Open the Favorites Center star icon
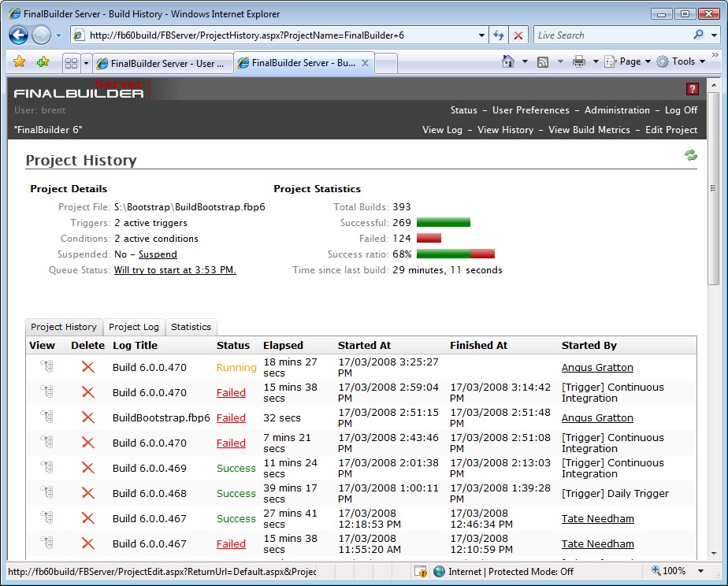The width and height of the screenshot is (728, 586). [x=20, y=61]
